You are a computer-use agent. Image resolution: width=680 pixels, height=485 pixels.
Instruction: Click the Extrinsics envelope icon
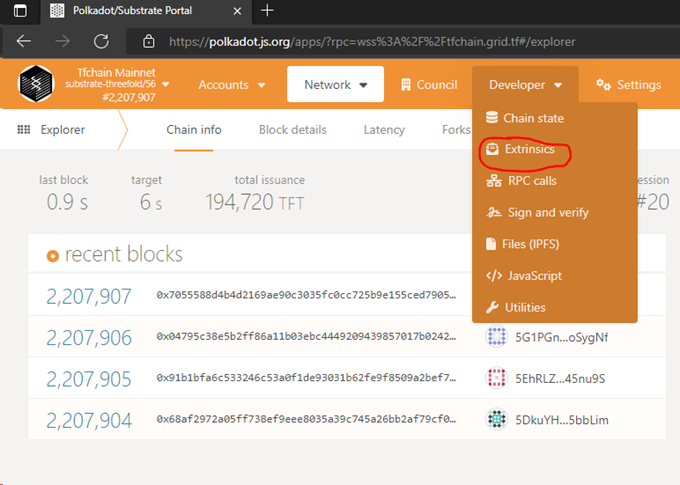[492, 149]
